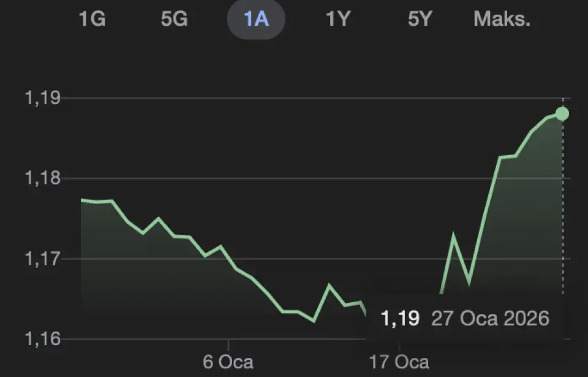The height and width of the screenshot is (377, 588).
Task: Click the line's flat plateau just above 1,18
Action: click(x=508, y=157)
